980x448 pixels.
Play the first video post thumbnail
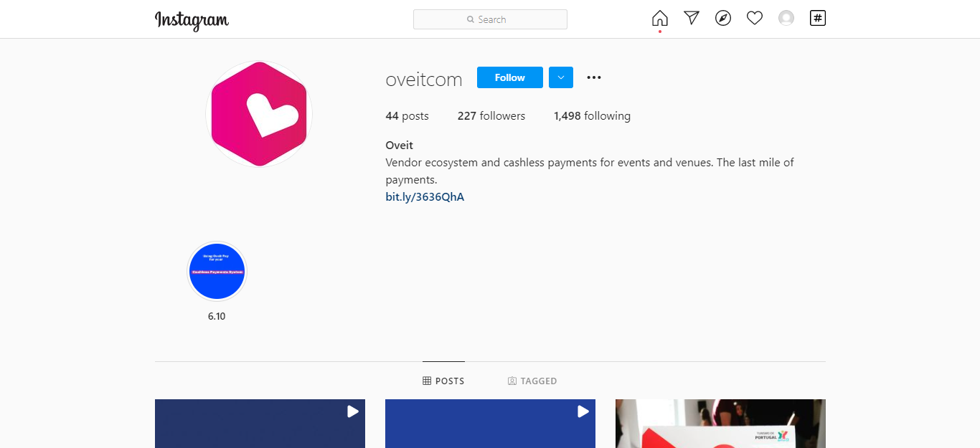260,424
